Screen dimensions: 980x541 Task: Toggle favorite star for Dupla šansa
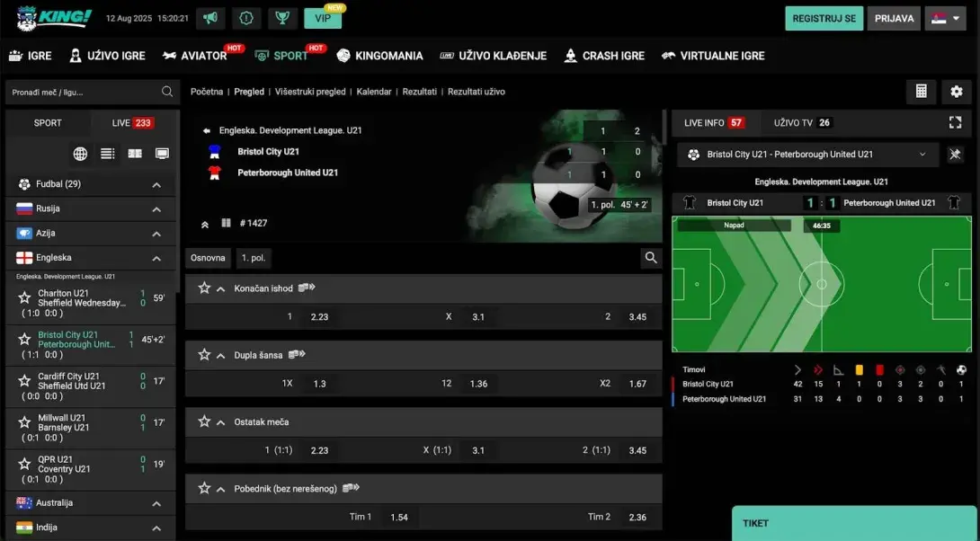(204, 355)
